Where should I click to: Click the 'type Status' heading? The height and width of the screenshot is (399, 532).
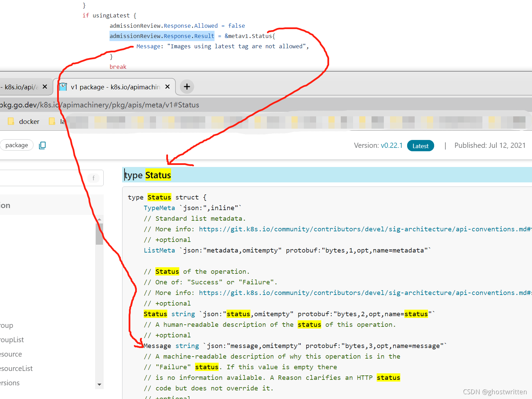[147, 175]
